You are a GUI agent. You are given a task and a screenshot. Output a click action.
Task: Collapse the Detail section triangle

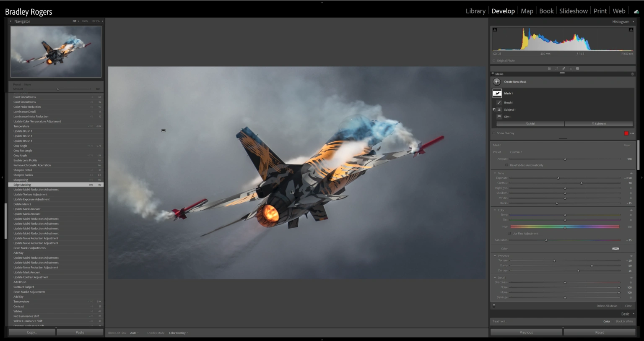coord(495,278)
